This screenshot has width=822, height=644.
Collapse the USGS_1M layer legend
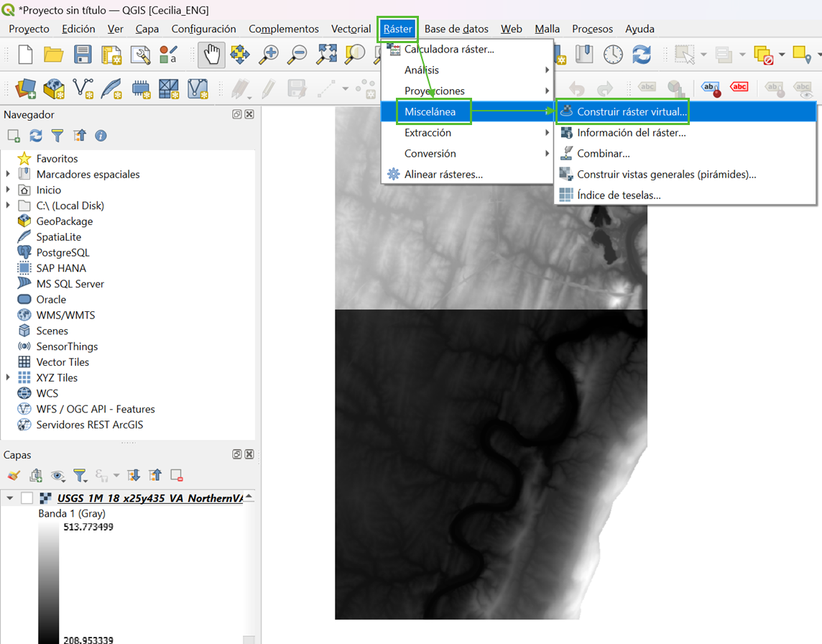9,498
